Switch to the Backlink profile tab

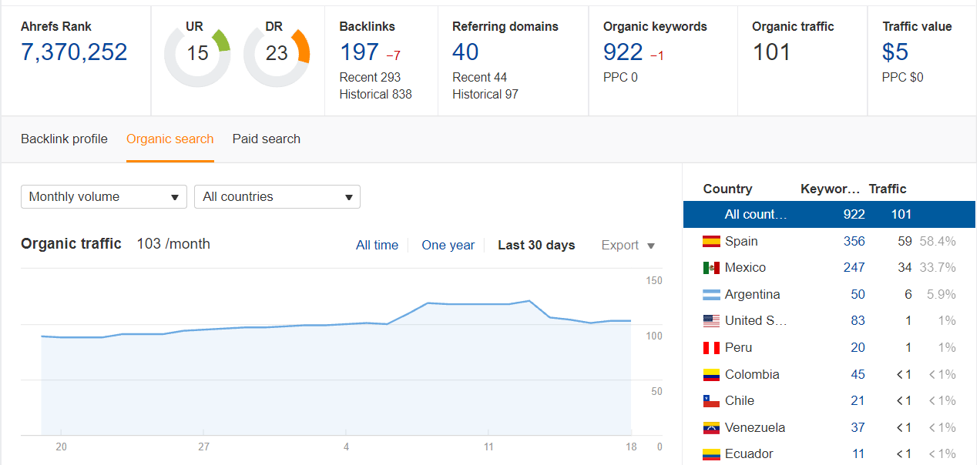tap(64, 139)
